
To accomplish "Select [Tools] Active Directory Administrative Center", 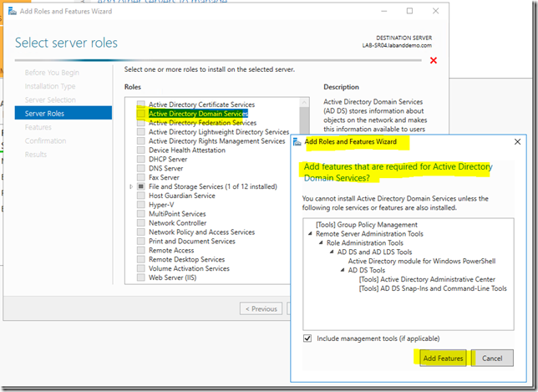I will [x=427, y=279].
